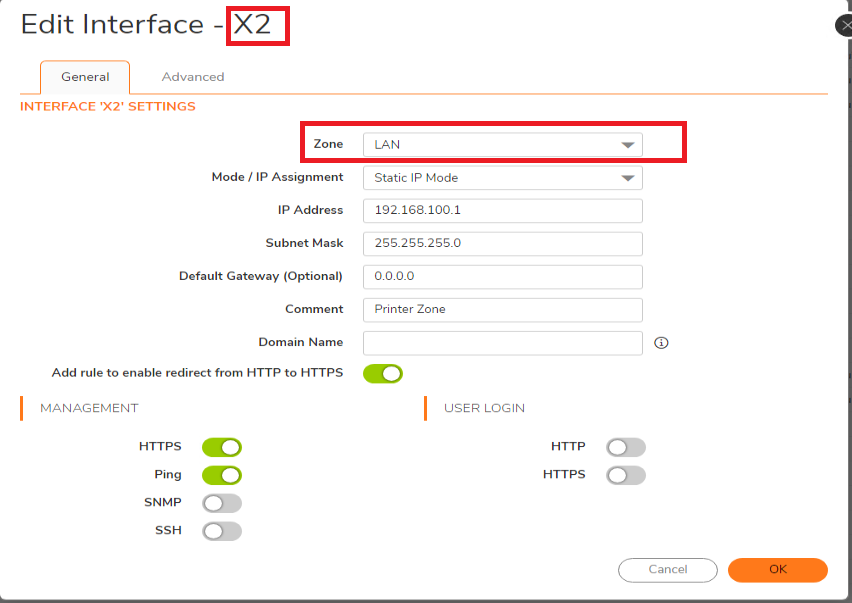Viewport: 852px width, 603px height.
Task: Enable SNMP management toggle
Action: coord(222,503)
